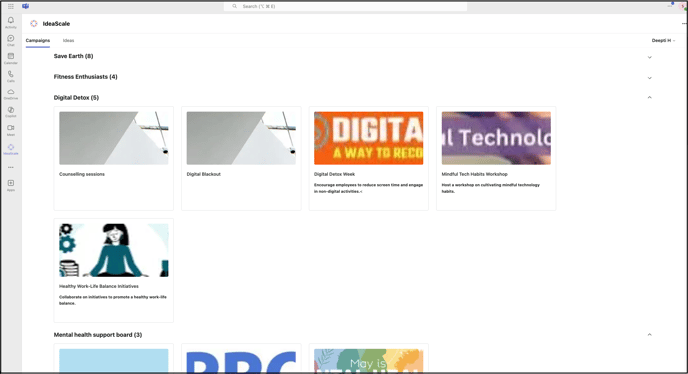Click the Save Earth (8) heading
Image resolution: width=688 pixels, height=374 pixels.
(x=73, y=56)
